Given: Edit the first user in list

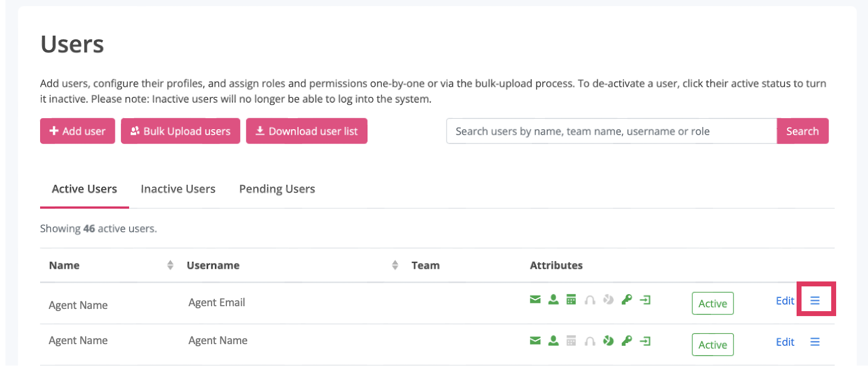Looking at the screenshot, I should pyautogui.click(x=784, y=301).
